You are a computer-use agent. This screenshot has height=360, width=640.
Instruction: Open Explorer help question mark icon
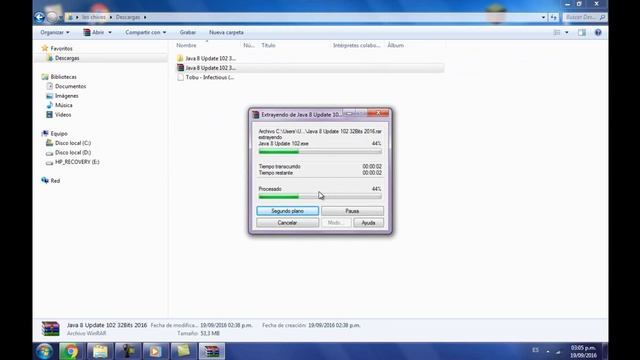[x=598, y=32]
